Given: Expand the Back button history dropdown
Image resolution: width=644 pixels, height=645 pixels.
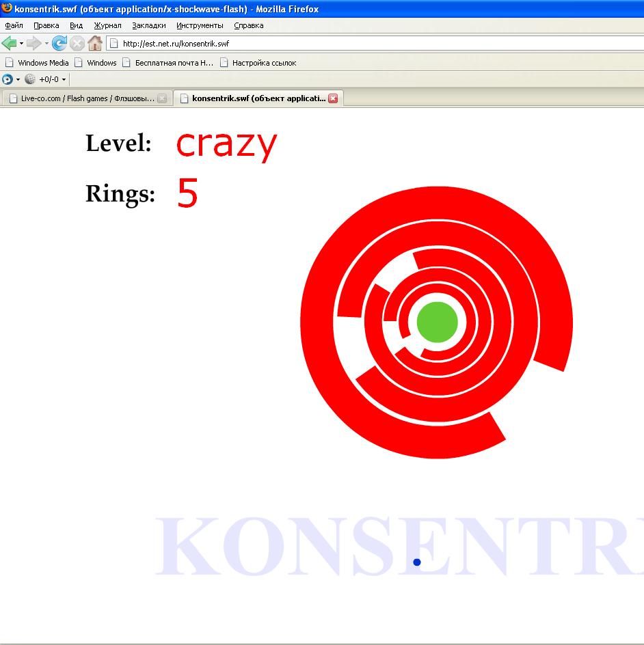Looking at the screenshot, I should click(21, 44).
